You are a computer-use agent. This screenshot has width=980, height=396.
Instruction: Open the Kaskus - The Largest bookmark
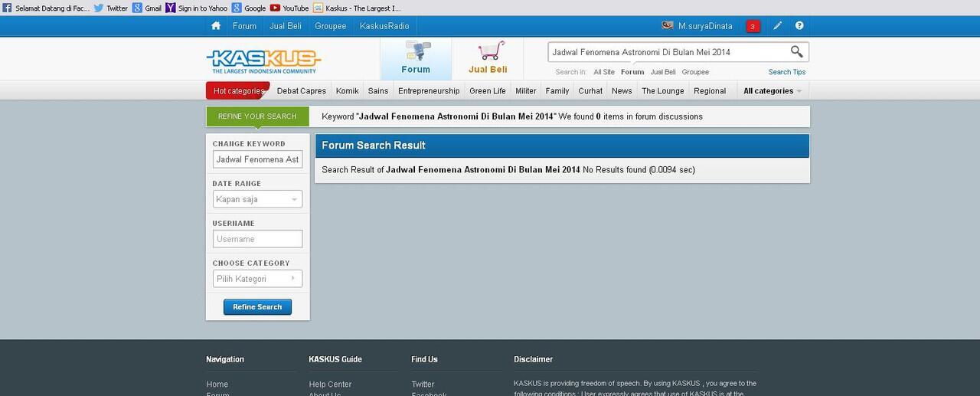357,8
